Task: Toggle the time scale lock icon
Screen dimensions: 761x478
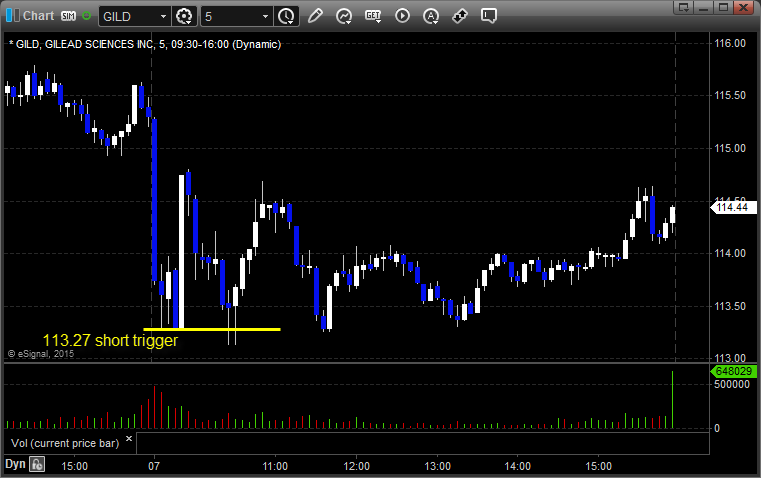Action: [36, 464]
